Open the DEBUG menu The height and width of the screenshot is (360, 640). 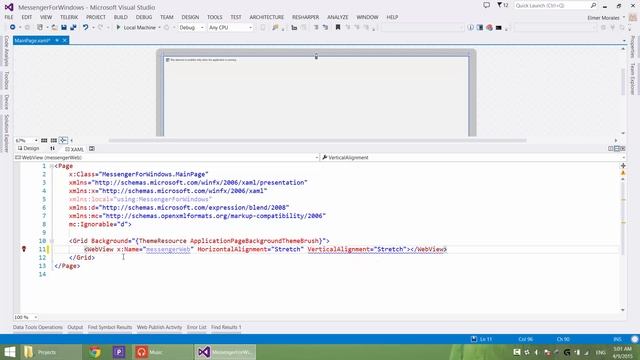click(x=144, y=17)
